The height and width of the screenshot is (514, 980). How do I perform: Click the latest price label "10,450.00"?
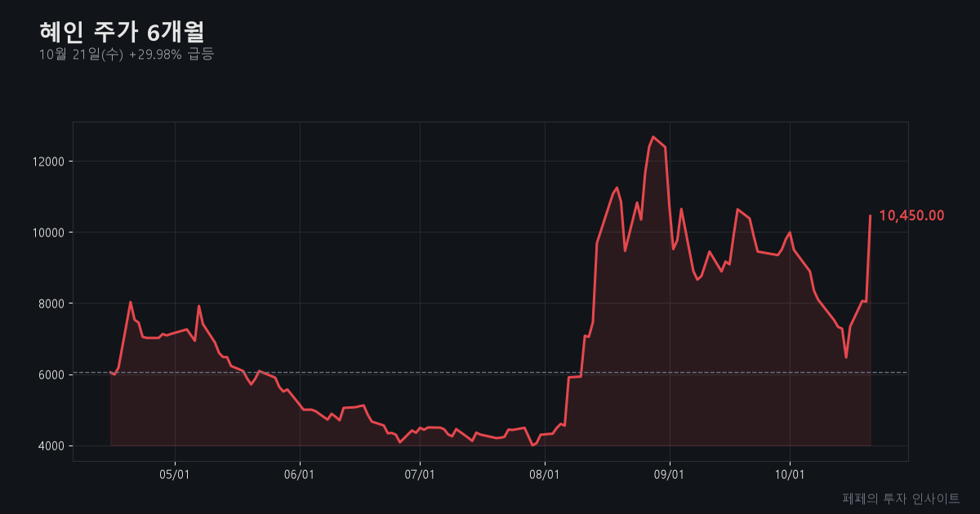click(x=911, y=215)
